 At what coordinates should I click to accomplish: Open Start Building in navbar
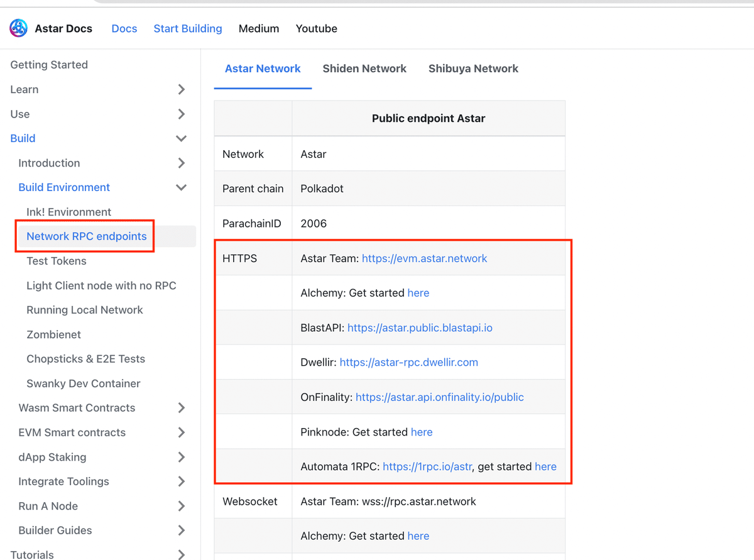(188, 28)
